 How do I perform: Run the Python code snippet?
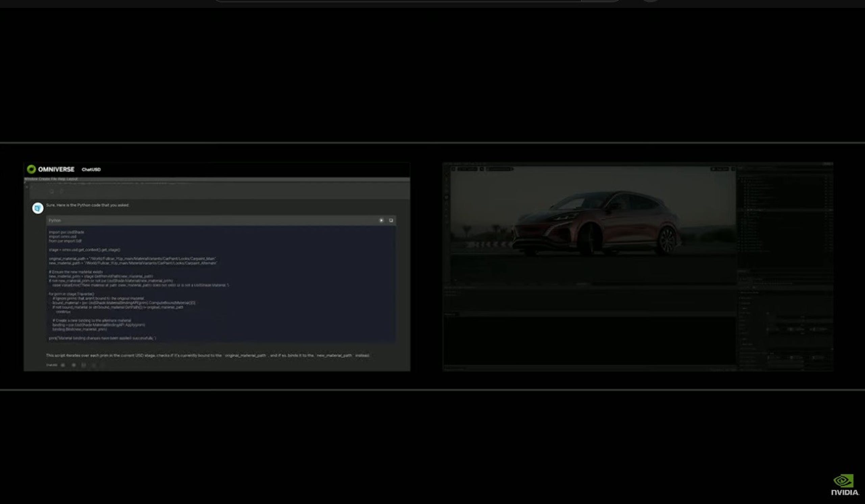click(x=381, y=221)
